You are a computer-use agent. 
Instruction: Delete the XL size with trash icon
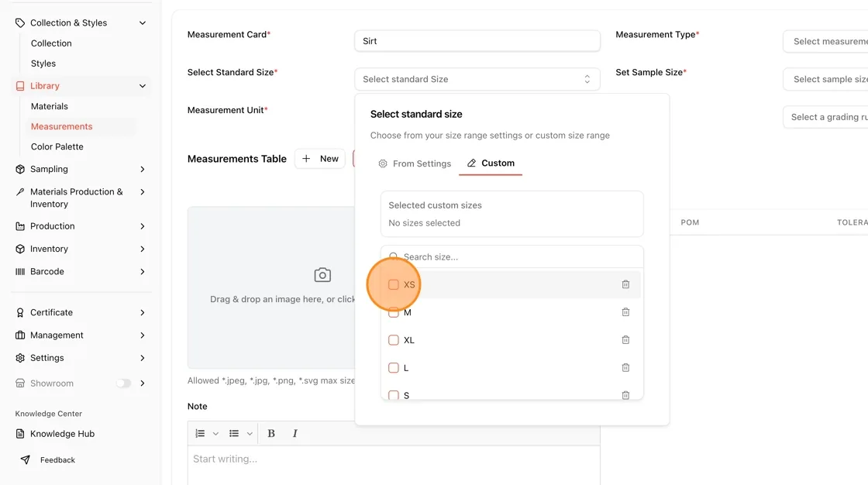[625, 340]
